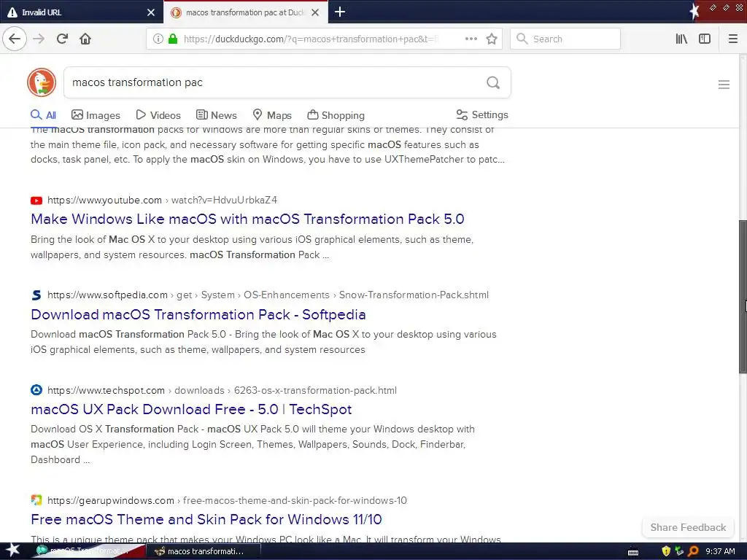
Task: Click the orange magnifier tray icon
Action: pyautogui.click(x=694, y=551)
